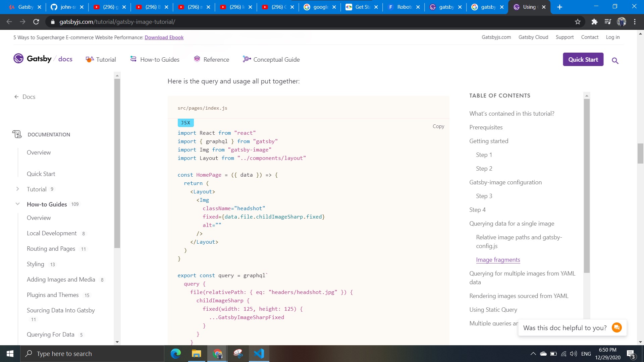Click the Quick Start purple button

[583, 59]
